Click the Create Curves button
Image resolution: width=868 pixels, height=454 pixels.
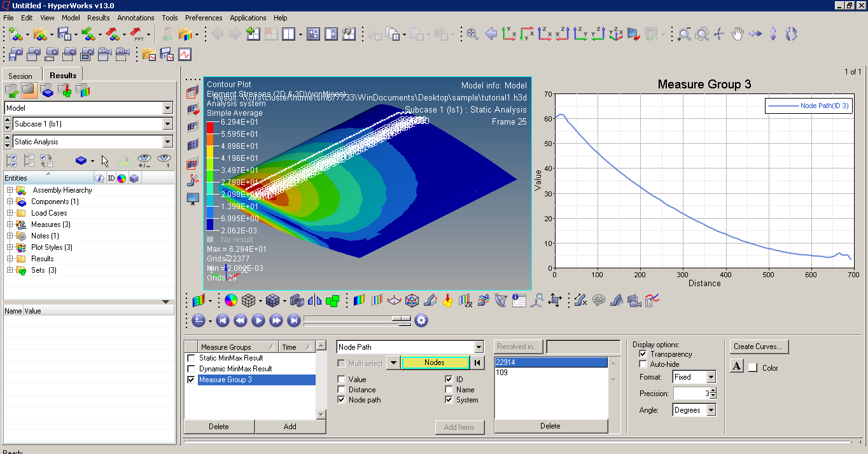pyautogui.click(x=760, y=347)
